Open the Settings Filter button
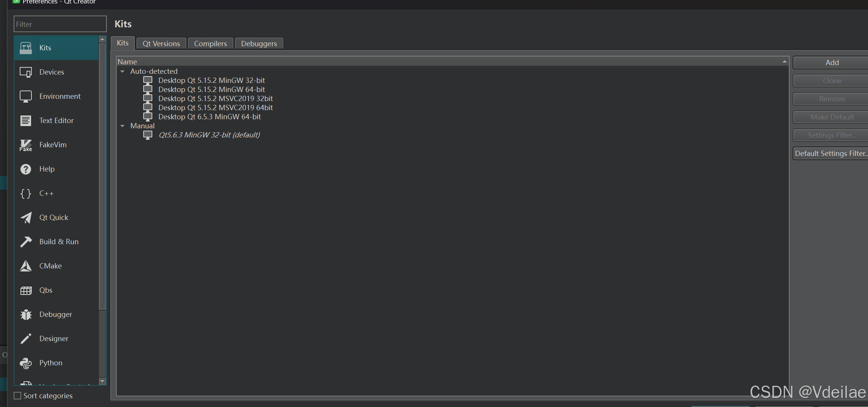The width and height of the screenshot is (868, 407). (831, 135)
